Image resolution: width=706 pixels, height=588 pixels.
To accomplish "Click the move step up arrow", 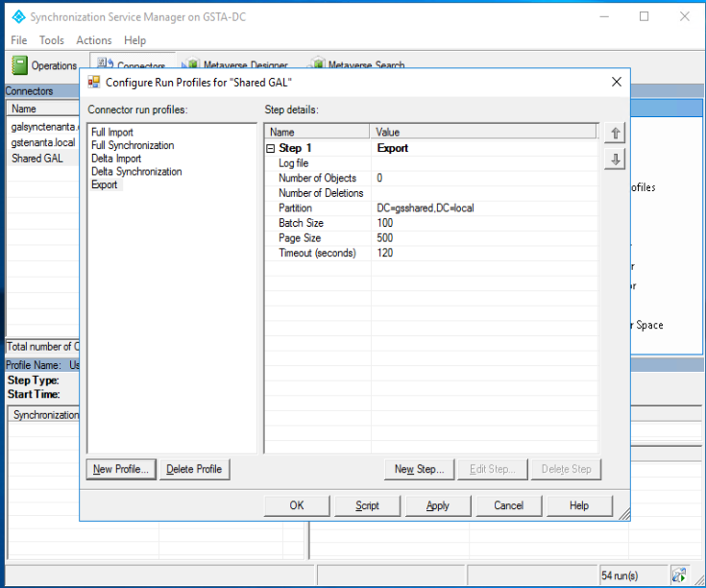I will tap(615, 134).
